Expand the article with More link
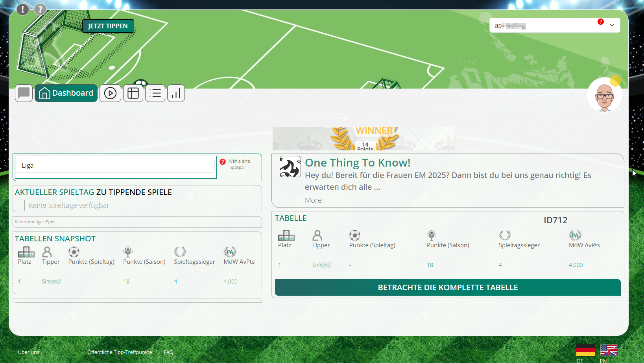Image resolution: width=644 pixels, height=363 pixels. point(313,200)
